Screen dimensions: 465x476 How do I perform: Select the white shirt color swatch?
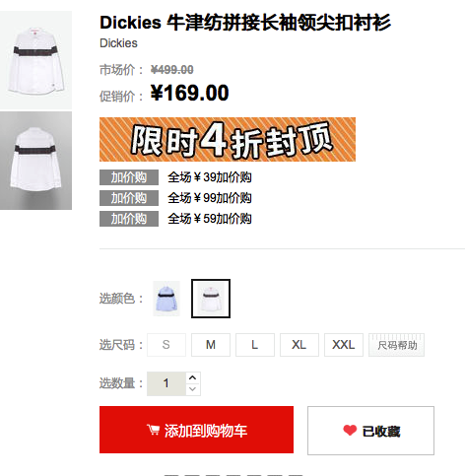[x=211, y=299]
